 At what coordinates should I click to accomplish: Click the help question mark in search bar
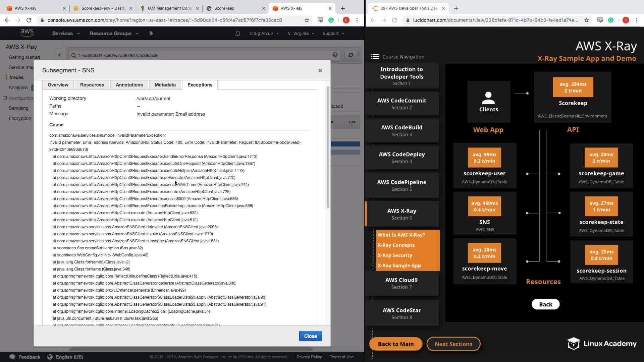point(335,55)
